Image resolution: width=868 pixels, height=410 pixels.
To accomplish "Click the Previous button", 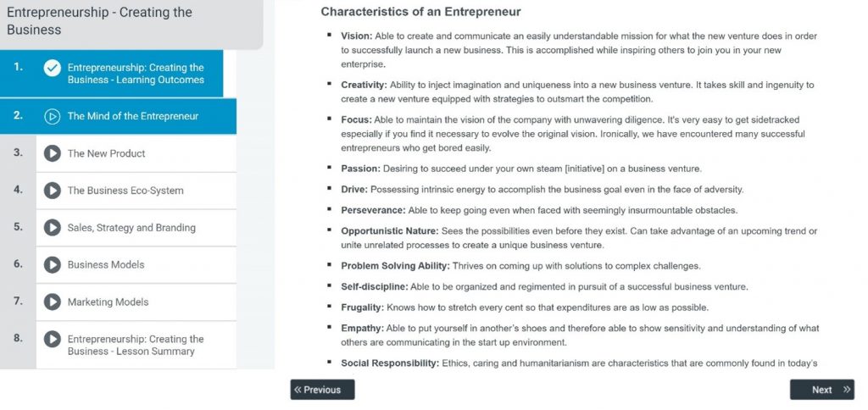I will pyautogui.click(x=322, y=390).
